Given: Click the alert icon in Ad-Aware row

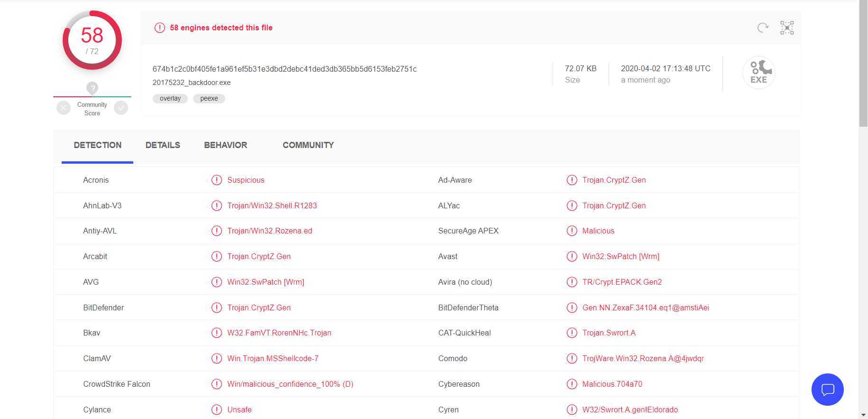Looking at the screenshot, I should (x=572, y=180).
